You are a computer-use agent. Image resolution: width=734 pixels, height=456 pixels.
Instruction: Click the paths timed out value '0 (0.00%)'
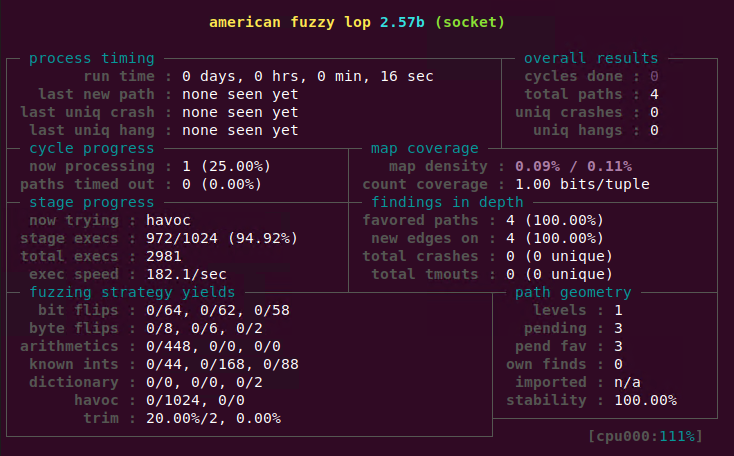[x=222, y=184]
